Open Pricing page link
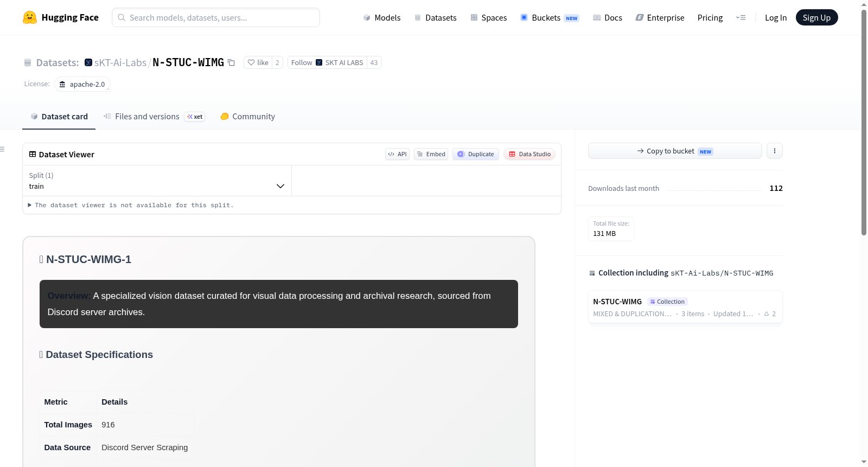Viewport: 868px width, 467px height. click(710, 17)
